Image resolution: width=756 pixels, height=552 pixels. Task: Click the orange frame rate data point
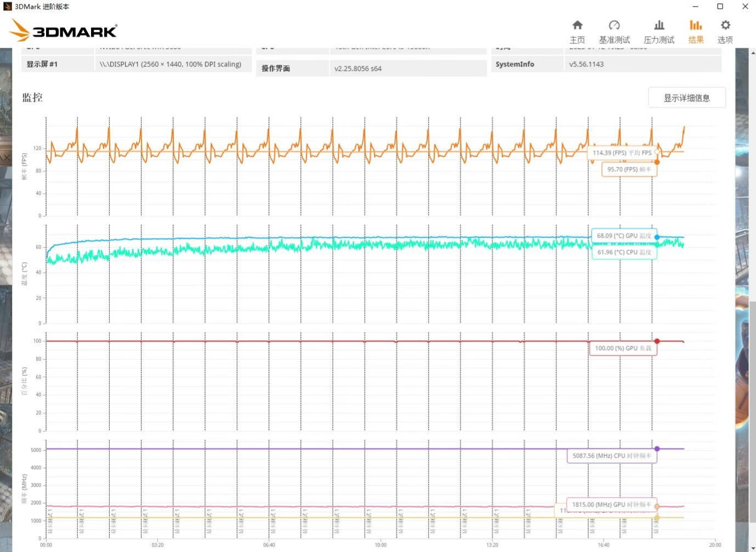[657, 162]
